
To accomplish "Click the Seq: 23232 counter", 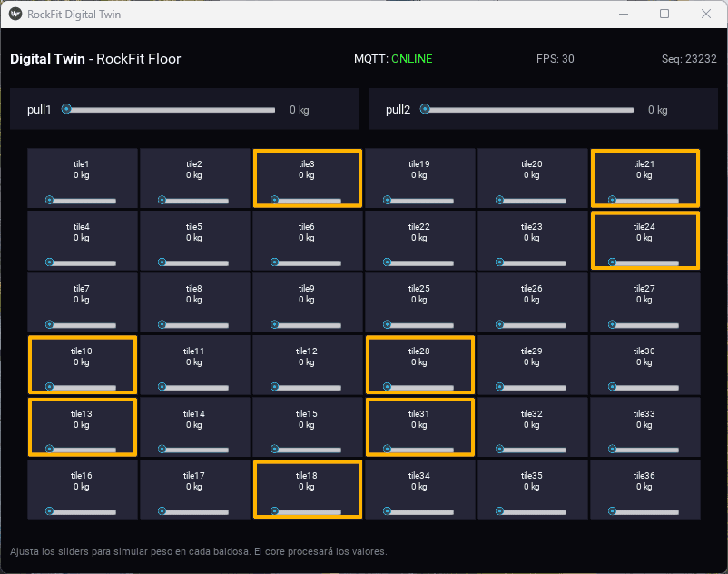I will (x=689, y=59).
